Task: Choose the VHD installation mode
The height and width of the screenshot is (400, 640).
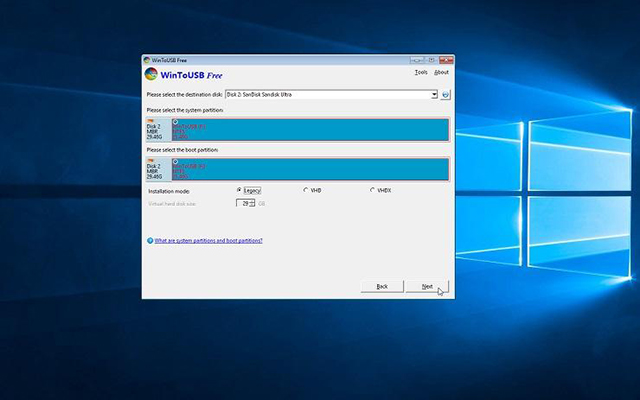Action: pos(305,190)
